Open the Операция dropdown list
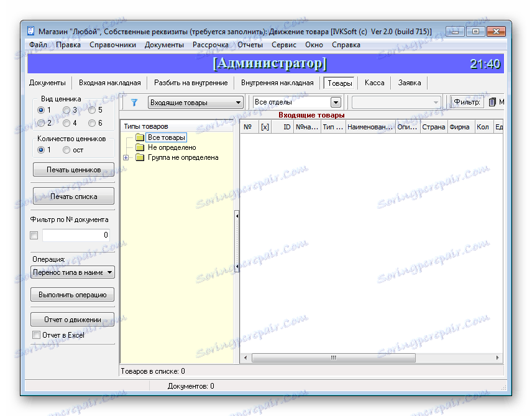The image size is (532, 416). (73, 272)
